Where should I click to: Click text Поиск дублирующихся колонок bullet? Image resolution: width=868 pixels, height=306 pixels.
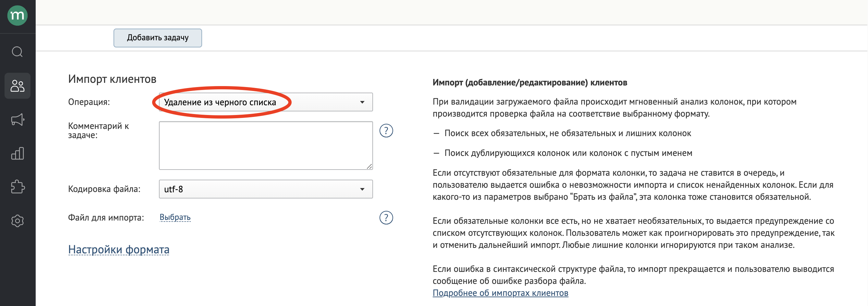[x=568, y=153]
